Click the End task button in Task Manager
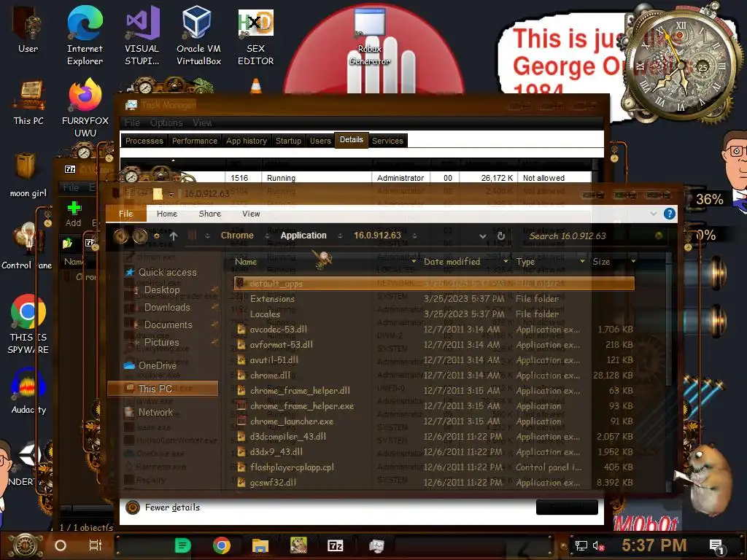The image size is (747, 560). point(567,507)
